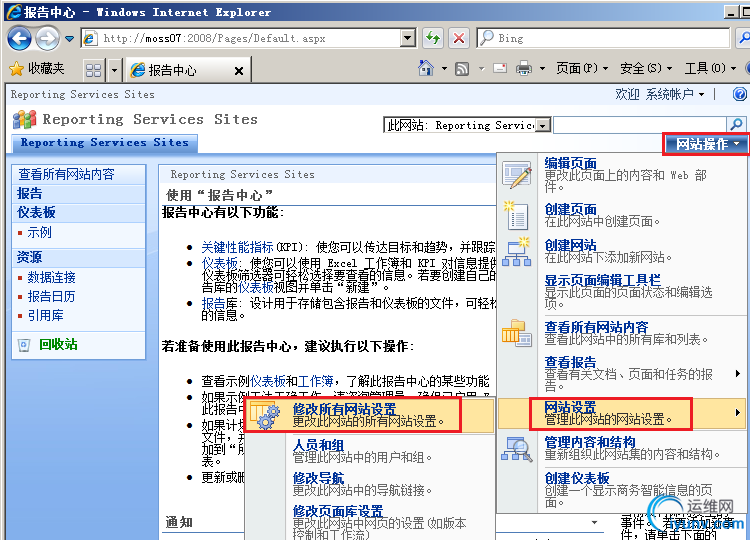Open the 欢迎 系统帐户 user menu
This screenshot has width=750, height=540.
click(660, 94)
